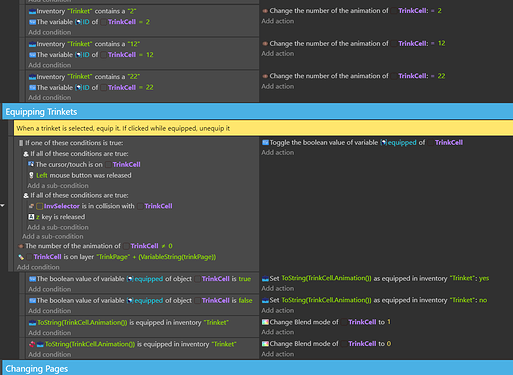Click collision icon before InvSelector condition
This screenshot has height=375, width=513.
31,206
